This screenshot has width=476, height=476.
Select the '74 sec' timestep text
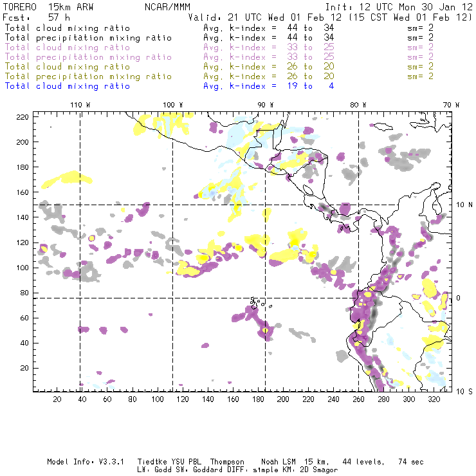click(x=411, y=462)
